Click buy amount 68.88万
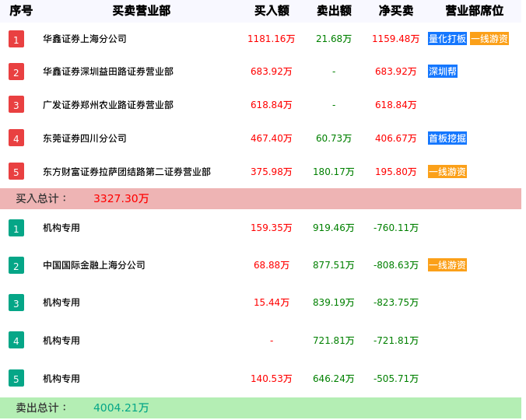Viewport: 526px width, 420px height. (x=272, y=265)
